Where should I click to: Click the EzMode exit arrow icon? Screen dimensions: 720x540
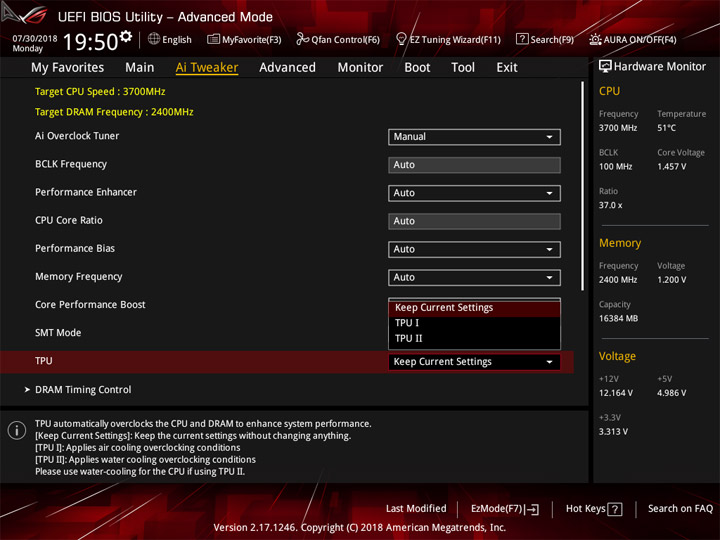pyautogui.click(x=532, y=509)
